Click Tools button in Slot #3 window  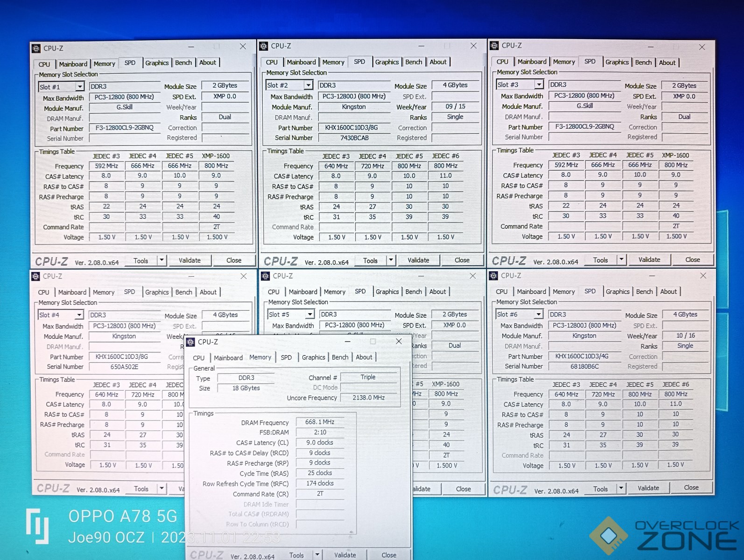[600, 260]
